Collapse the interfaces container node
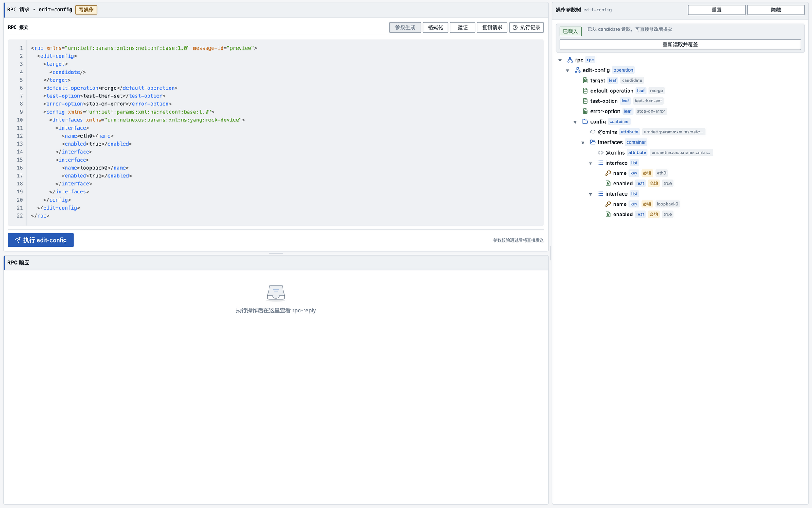 pyautogui.click(x=583, y=143)
